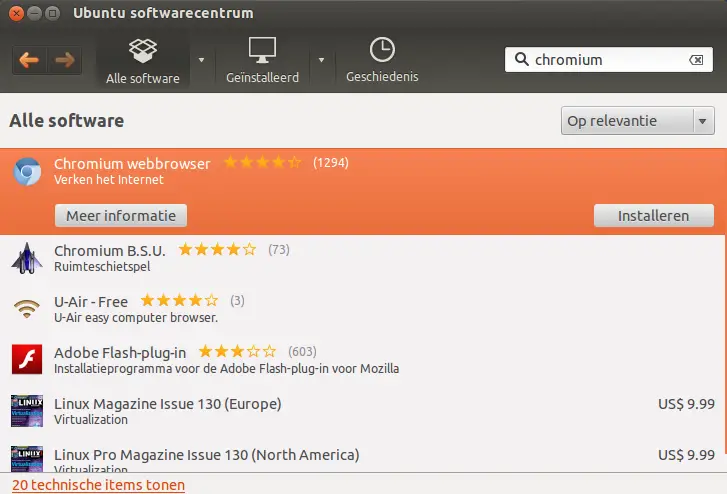Click the Meer informatie button
The image size is (727, 494).
(x=121, y=216)
